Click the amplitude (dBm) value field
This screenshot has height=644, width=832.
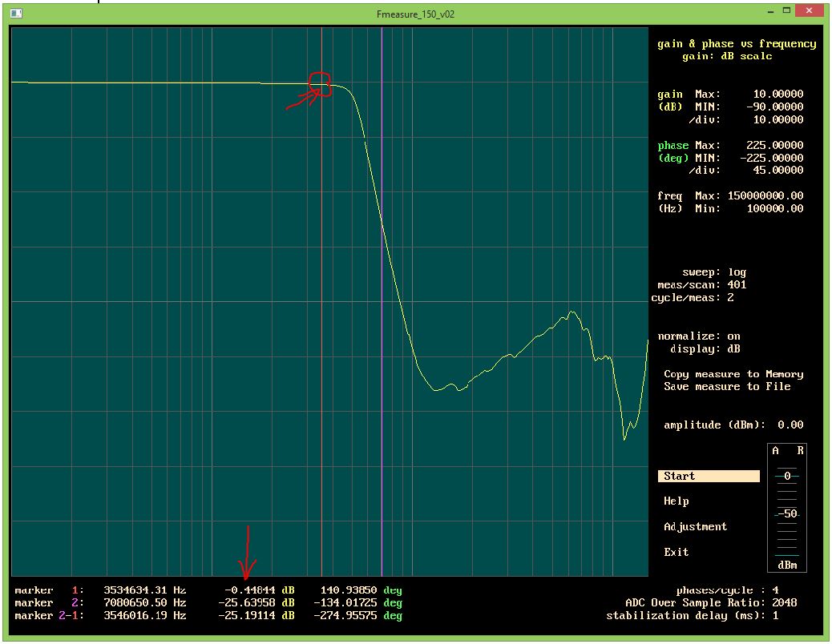pyautogui.click(x=790, y=425)
